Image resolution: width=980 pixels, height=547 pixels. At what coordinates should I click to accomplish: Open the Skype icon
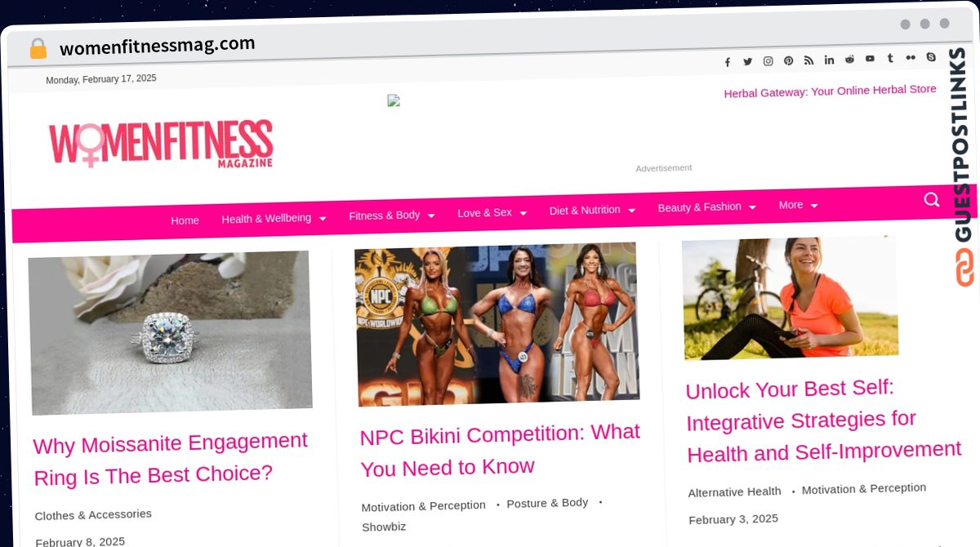[931, 57]
